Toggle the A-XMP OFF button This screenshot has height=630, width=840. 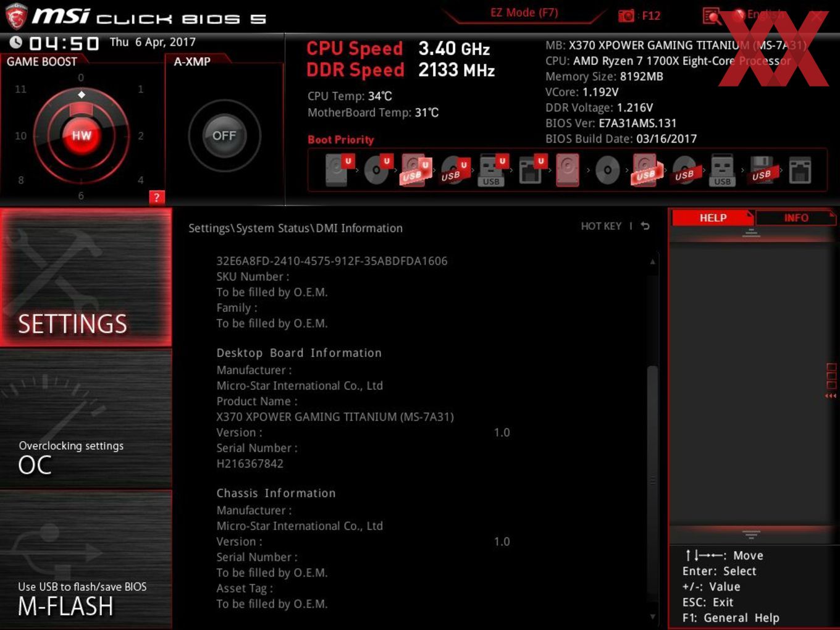(224, 135)
